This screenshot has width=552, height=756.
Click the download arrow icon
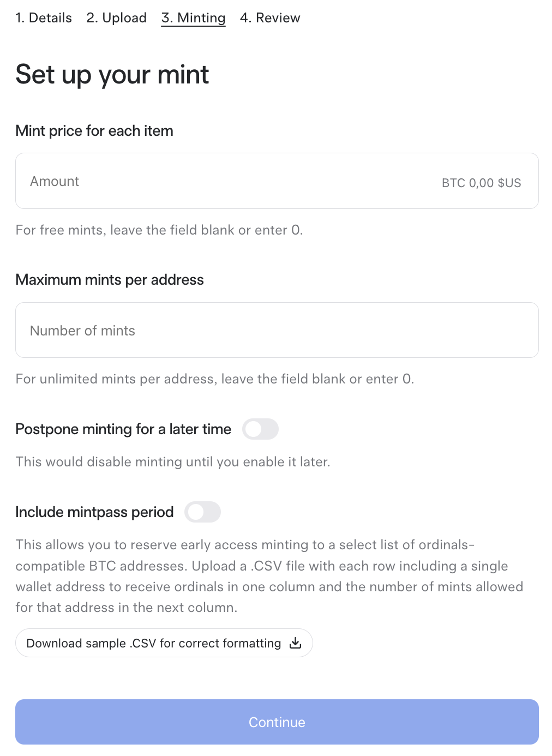[x=295, y=643]
